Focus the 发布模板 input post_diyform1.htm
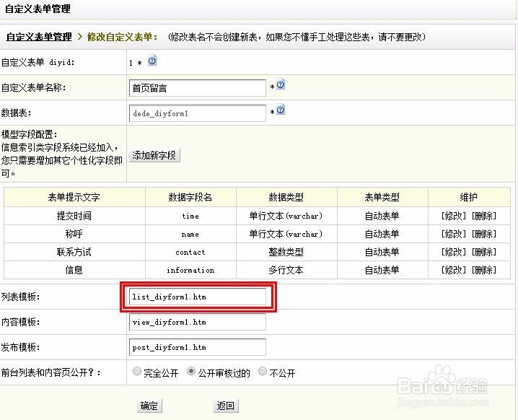This screenshot has width=518, height=420. coord(198,347)
